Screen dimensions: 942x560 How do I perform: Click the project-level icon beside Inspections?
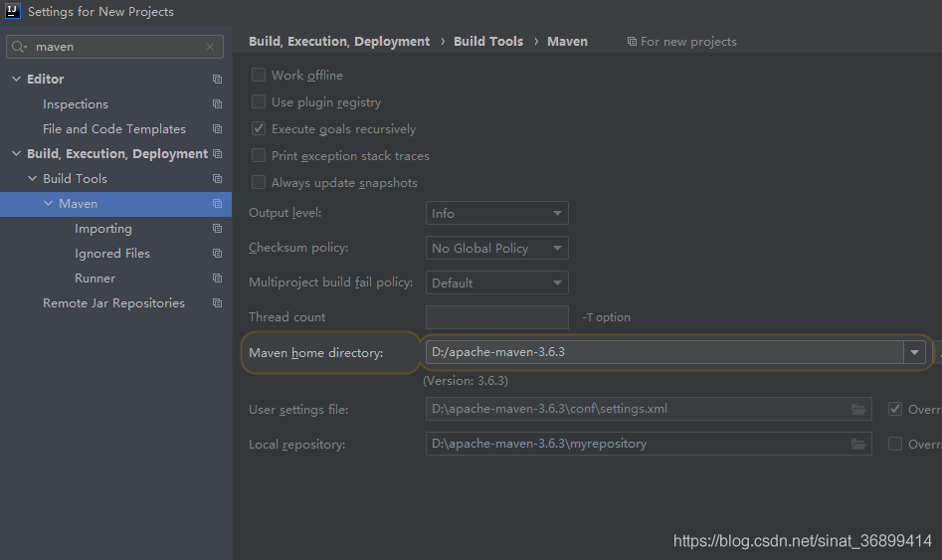[x=218, y=104]
